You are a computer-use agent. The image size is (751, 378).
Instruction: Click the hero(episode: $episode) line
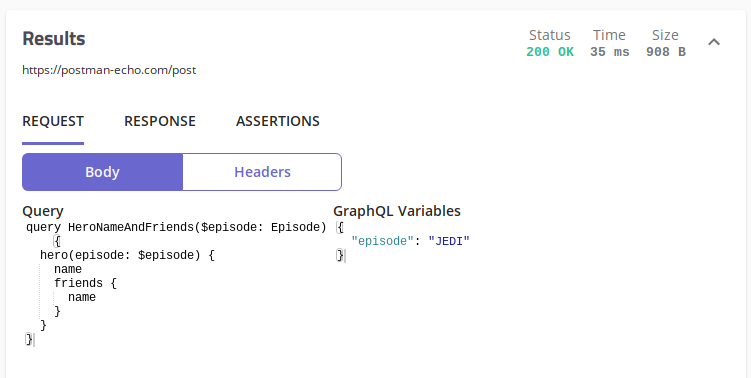pos(127,255)
